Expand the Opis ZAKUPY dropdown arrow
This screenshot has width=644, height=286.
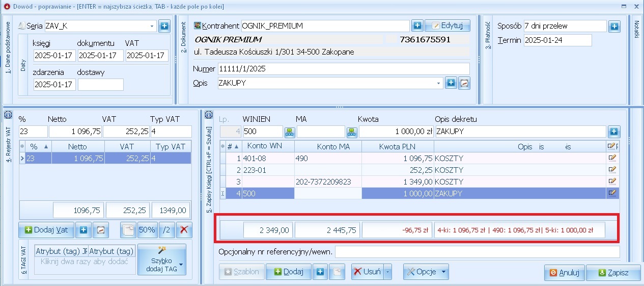click(x=439, y=83)
